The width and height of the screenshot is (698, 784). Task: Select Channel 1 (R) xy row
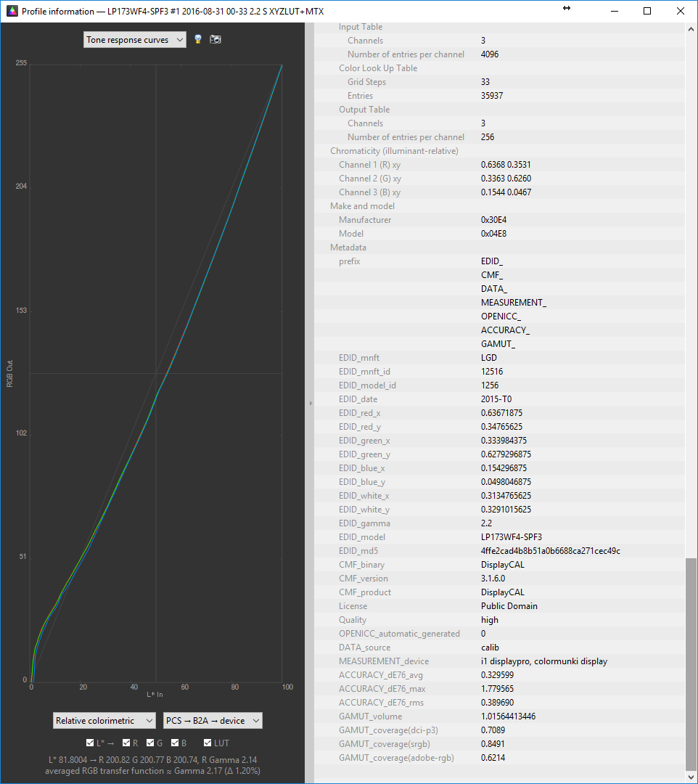click(x=500, y=165)
